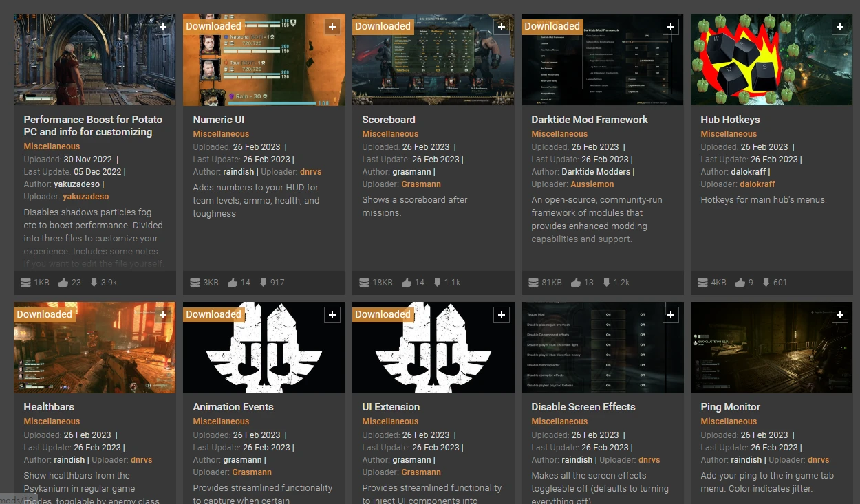This screenshot has width=860, height=504.
Task: Click plus icon on Darktide Mod Framework card
Action: coord(671,27)
